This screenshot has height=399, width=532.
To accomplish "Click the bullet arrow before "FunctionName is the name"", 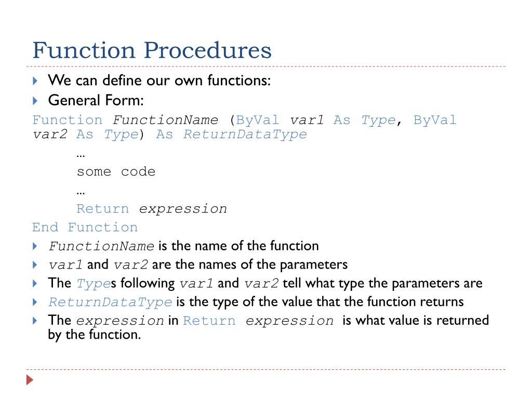I will 35,246.
